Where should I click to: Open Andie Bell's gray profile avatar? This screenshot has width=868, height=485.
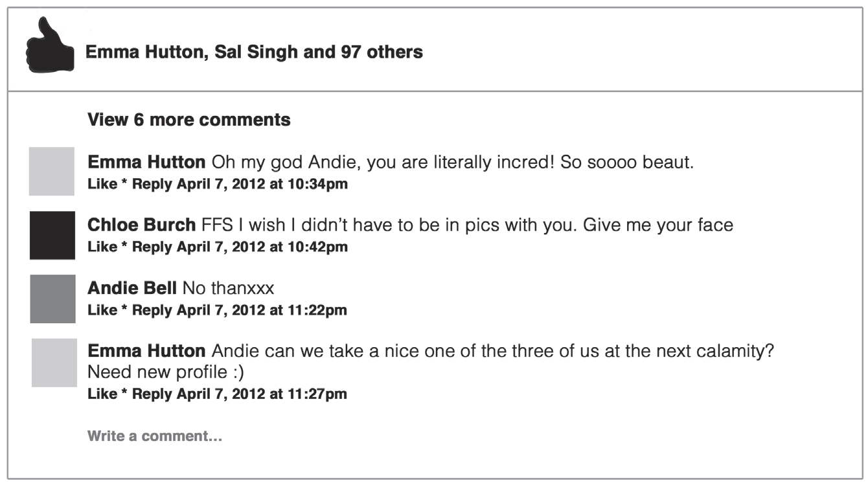tap(52, 299)
